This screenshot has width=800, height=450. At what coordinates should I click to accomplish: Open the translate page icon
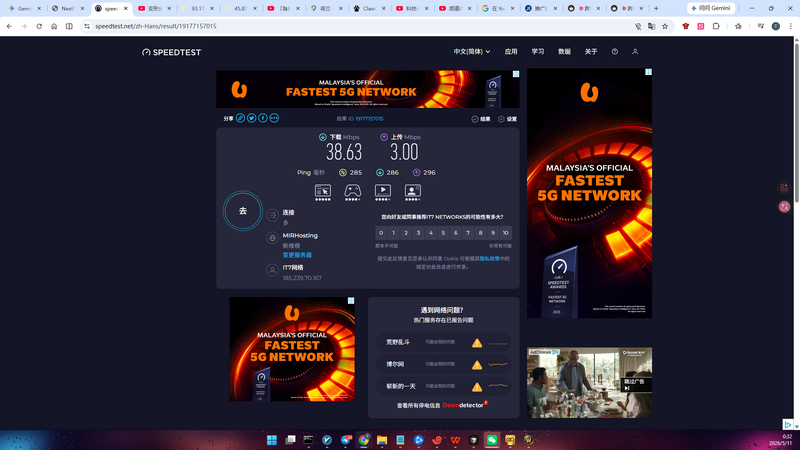(x=652, y=26)
